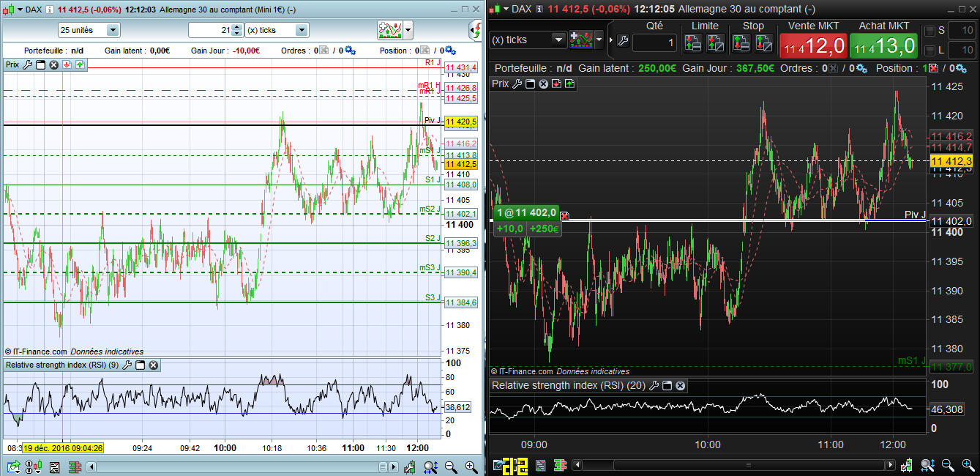Open trading settings wrench beside Qté

point(623,42)
